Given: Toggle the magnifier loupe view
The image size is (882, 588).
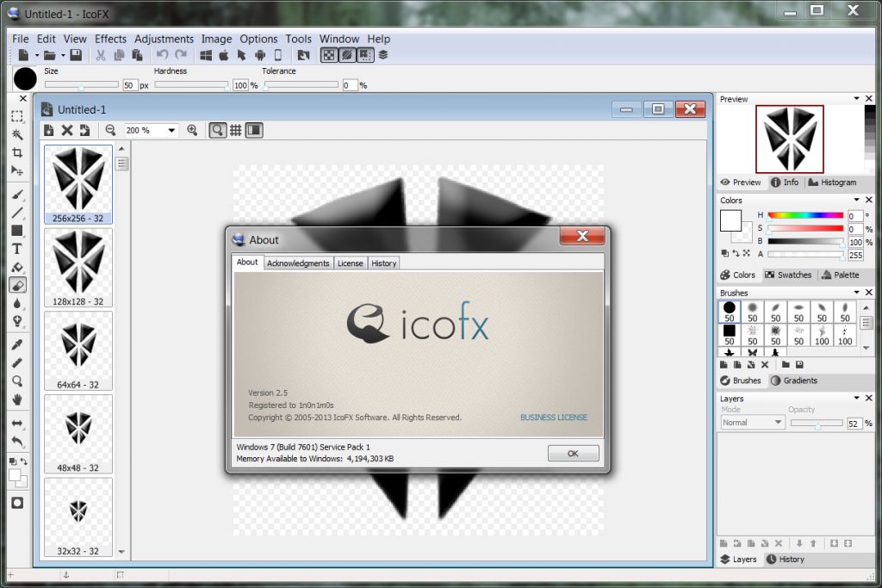Looking at the screenshot, I should 216,130.
